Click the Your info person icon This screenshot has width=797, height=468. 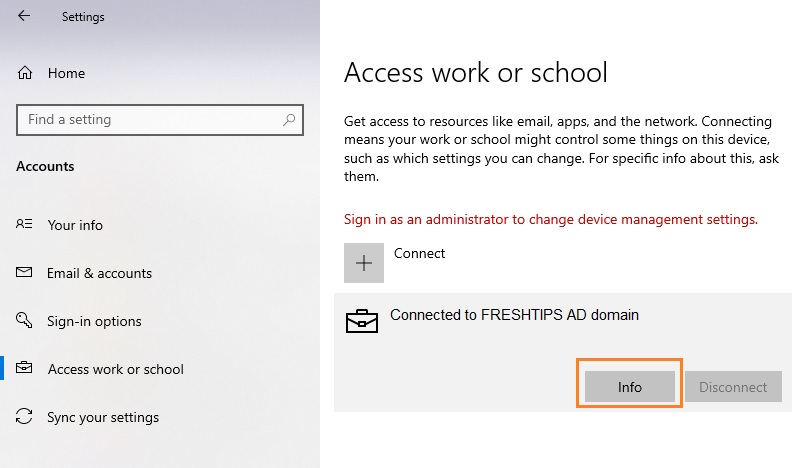(24, 224)
